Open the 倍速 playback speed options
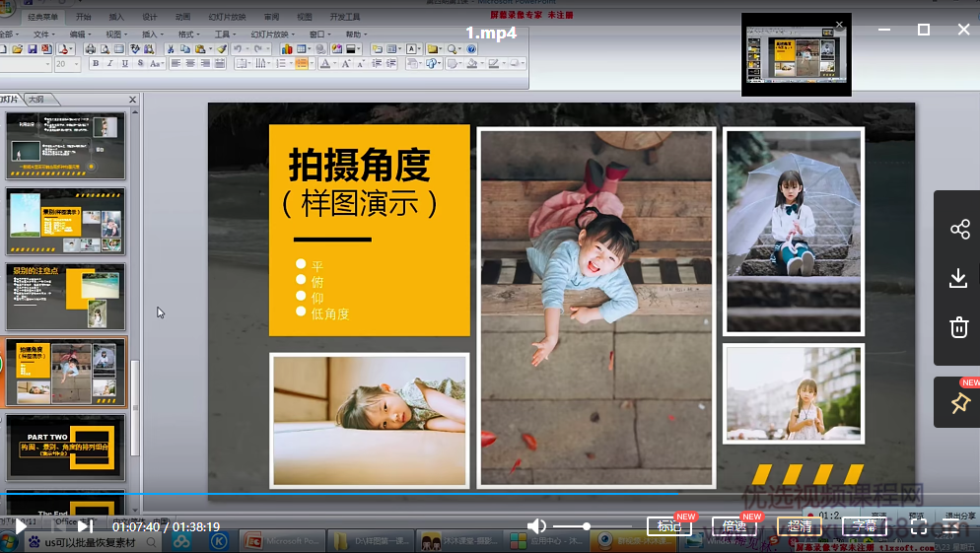The height and width of the screenshot is (553, 980). [x=735, y=526]
